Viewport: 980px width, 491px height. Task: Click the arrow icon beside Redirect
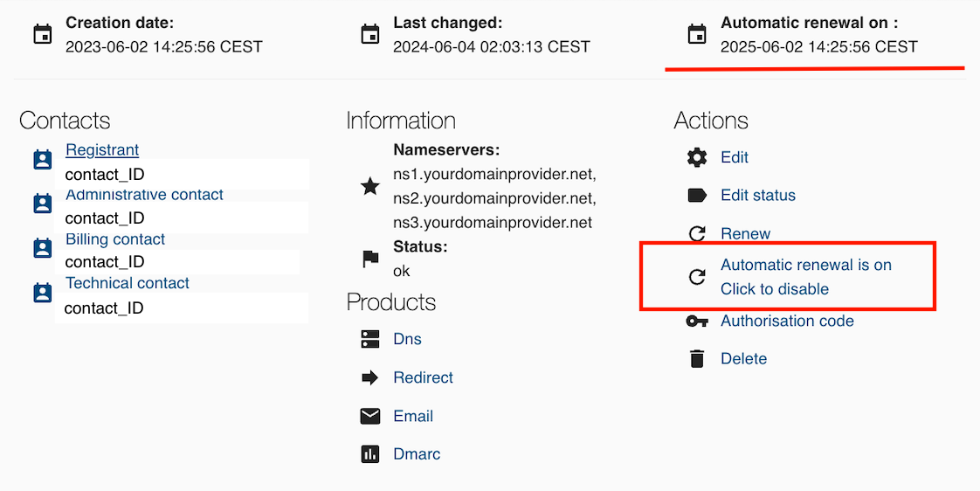click(x=370, y=377)
